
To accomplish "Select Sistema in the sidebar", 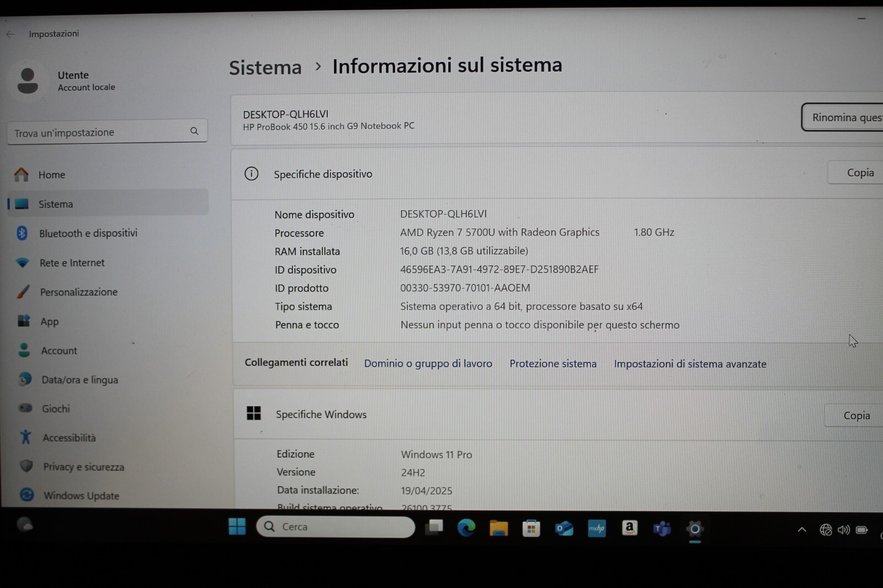I will (x=108, y=204).
